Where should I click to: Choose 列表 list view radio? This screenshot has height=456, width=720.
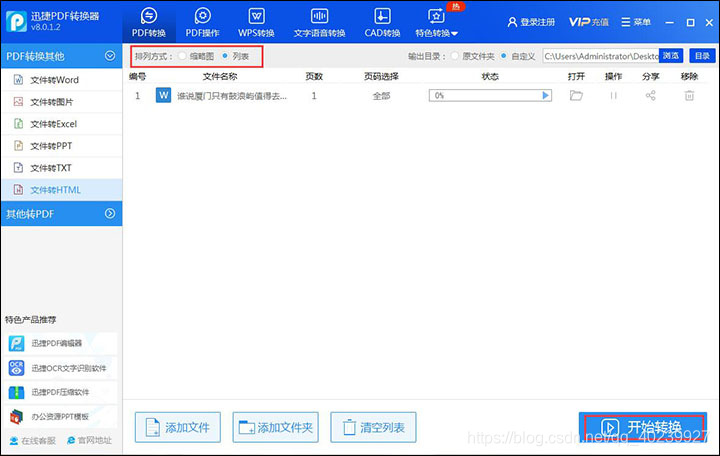click(225, 56)
